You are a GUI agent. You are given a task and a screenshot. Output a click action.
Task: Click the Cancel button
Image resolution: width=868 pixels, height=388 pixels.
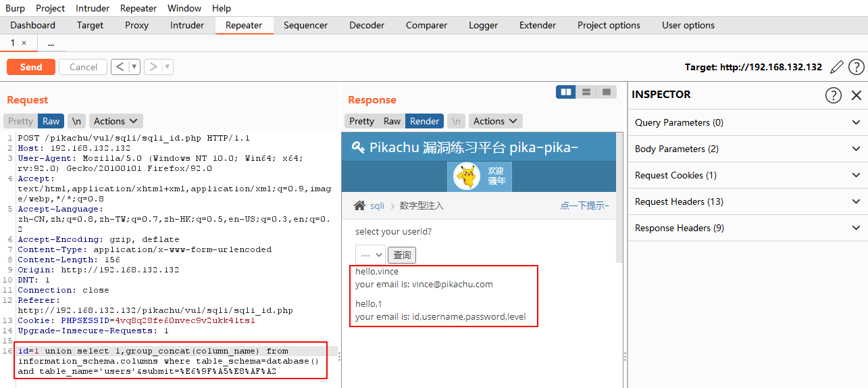(x=83, y=67)
